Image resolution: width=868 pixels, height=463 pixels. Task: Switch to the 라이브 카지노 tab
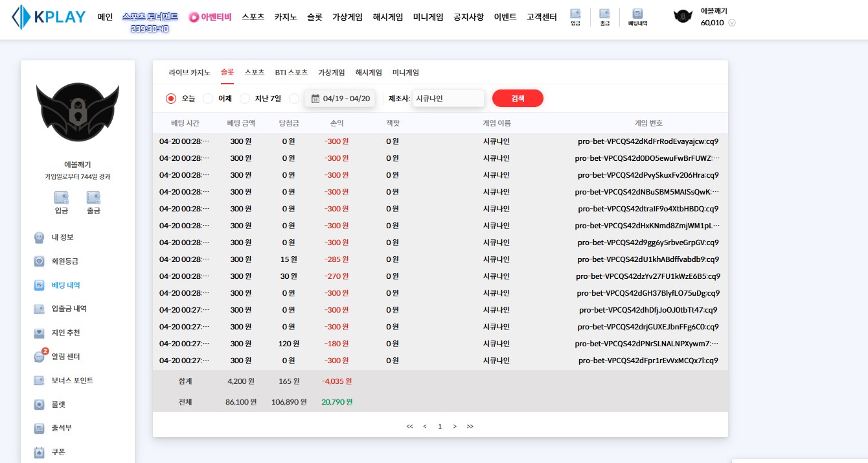(189, 73)
